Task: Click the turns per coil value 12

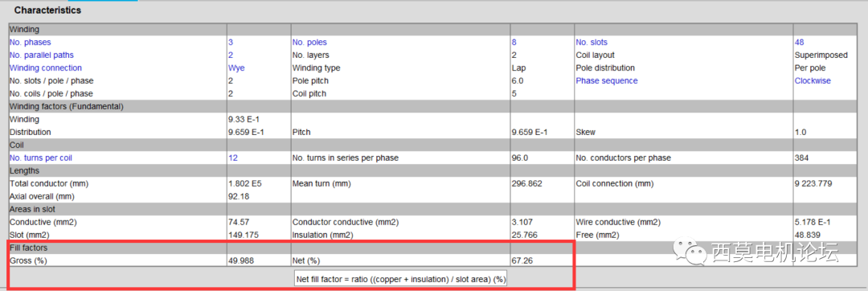Action: tap(232, 158)
